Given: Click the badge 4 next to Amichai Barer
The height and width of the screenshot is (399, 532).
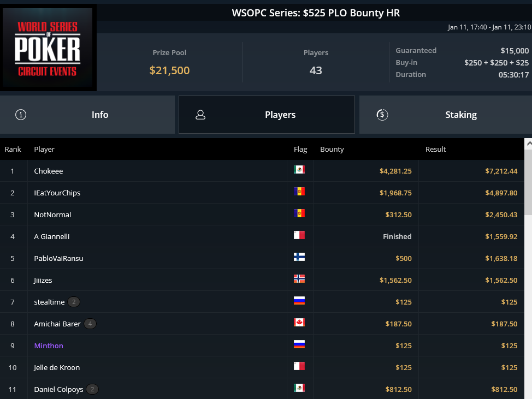Looking at the screenshot, I should (x=90, y=324).
